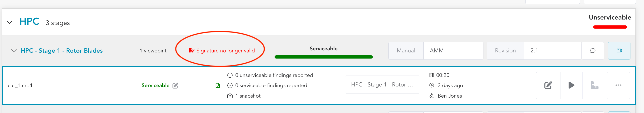This screenshot has height=113, width=644.
Task: Click the Revision field showing 2.1
Action: tap(552, 51)
